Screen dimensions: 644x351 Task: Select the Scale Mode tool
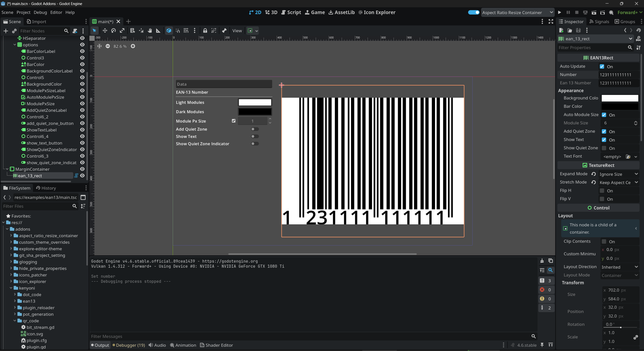tap(122, 31)
